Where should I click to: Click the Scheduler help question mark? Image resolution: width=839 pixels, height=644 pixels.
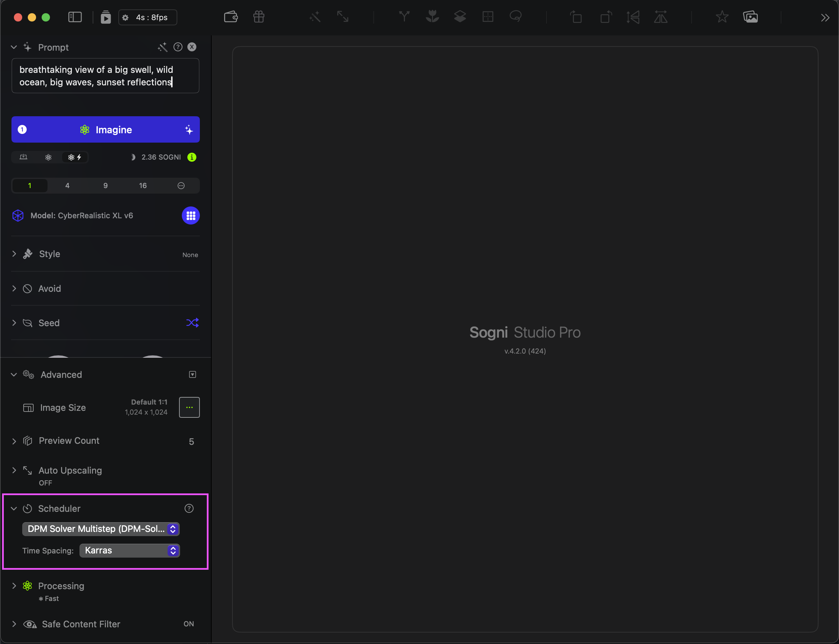[189, 508]
